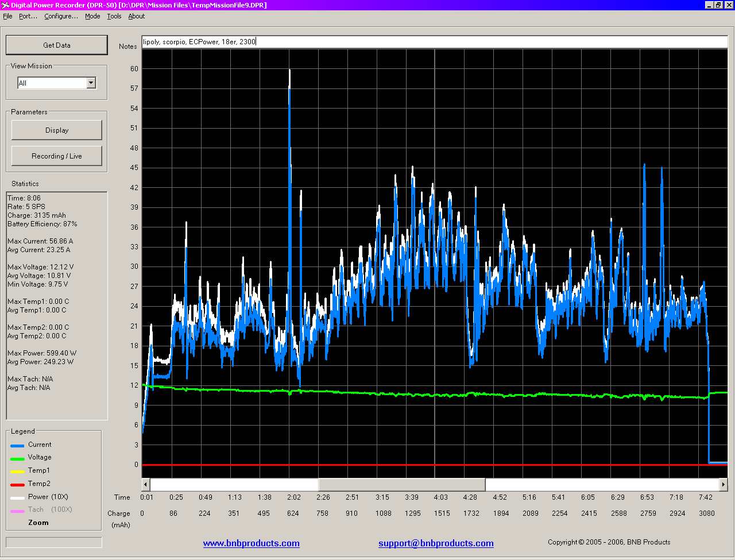
Task: Click the Avg Power: 249.23 W statistic
Action: pos(41,361)
